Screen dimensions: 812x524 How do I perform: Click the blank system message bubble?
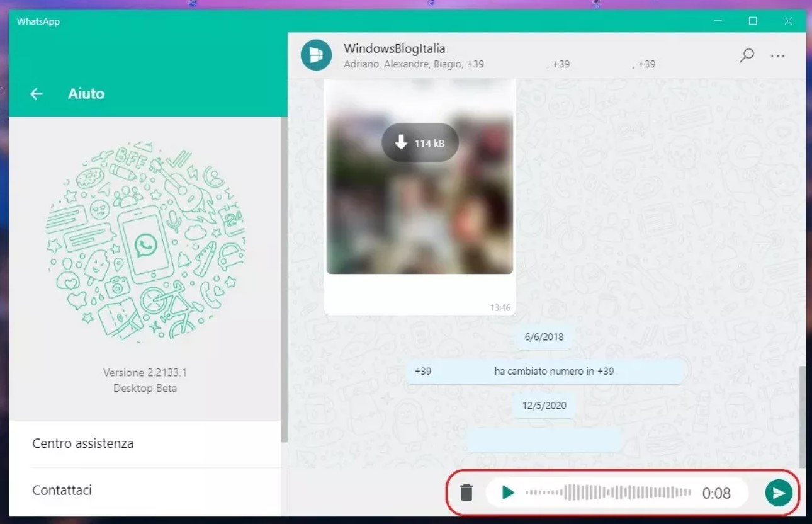(544, 440)
